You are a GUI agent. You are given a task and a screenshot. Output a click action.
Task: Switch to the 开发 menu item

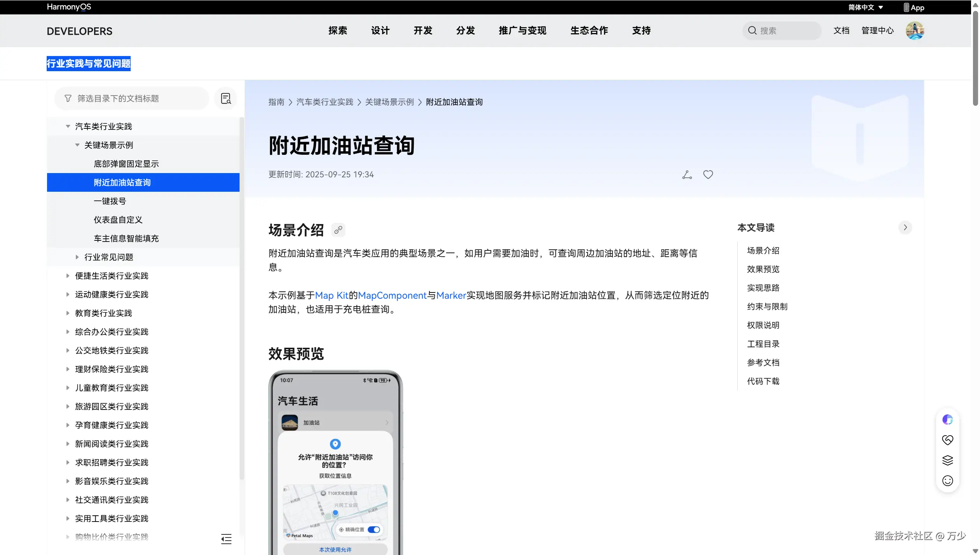click(422, 31)
